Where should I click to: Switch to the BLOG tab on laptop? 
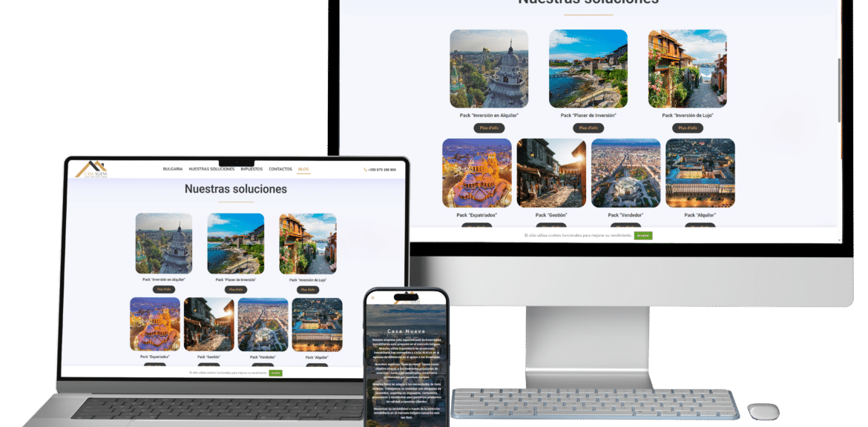pos(303,169)
